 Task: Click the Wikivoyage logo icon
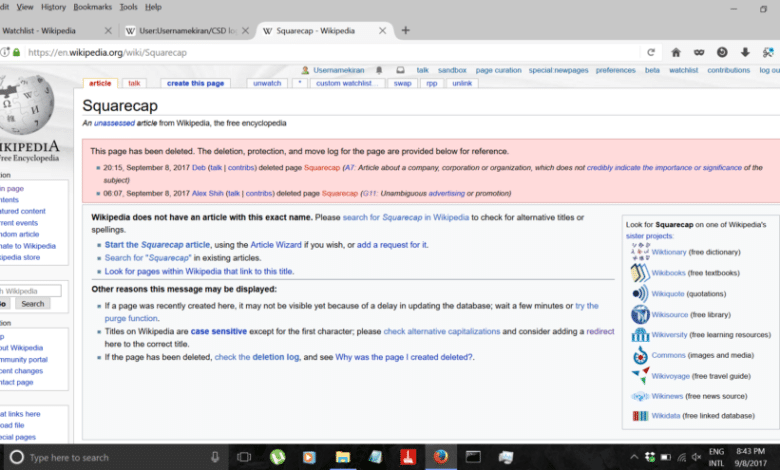point(640,376)
